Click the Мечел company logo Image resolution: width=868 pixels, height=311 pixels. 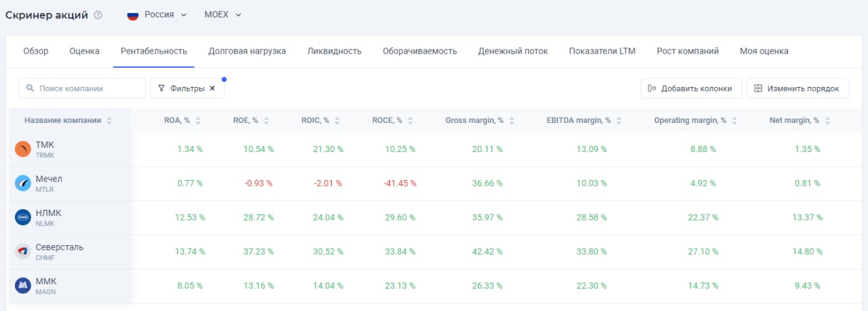[x=23, y=183]
